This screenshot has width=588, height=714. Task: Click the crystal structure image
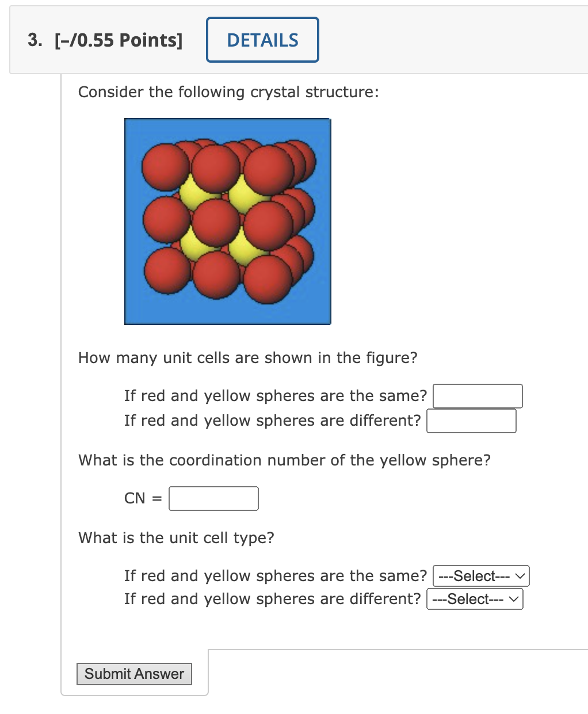click(x=227, y=222)
